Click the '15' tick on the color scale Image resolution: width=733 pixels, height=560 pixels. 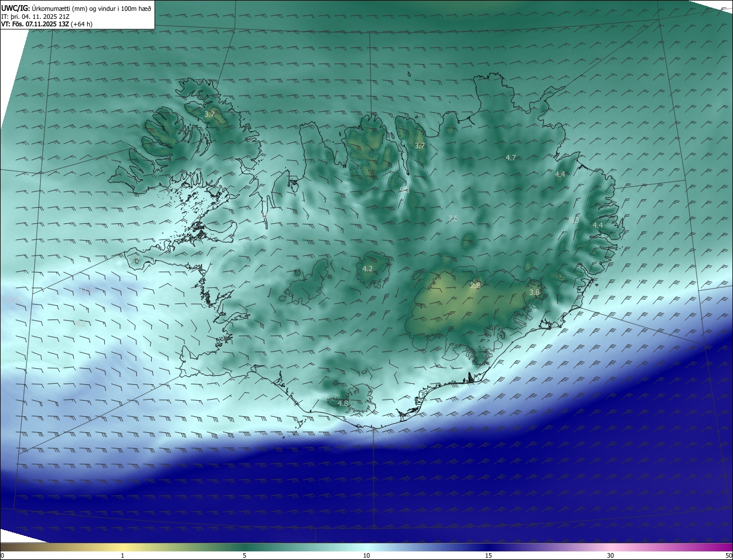pos(488,555)
